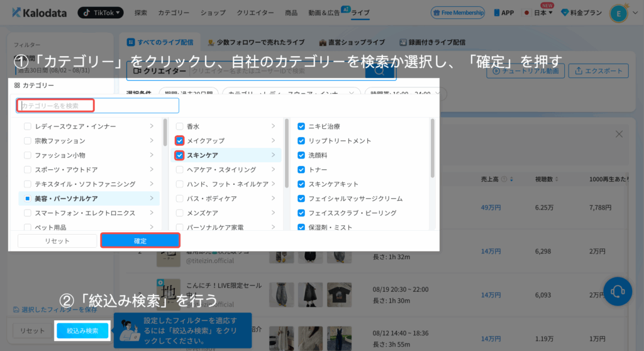Switch to 少数フォロワーで売れたライブ tab
This screenshot has width=644, height=351.
tap(256, 42)
